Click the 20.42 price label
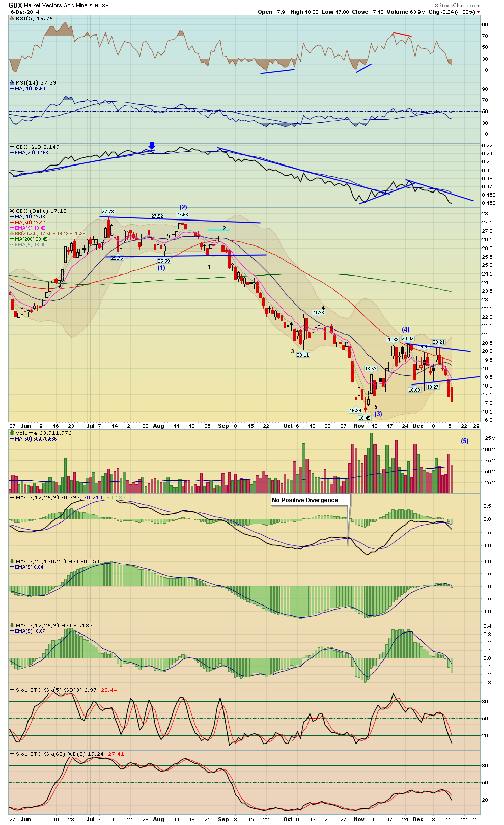The width and height of the screenshot is (504, 825). point(408,338)
